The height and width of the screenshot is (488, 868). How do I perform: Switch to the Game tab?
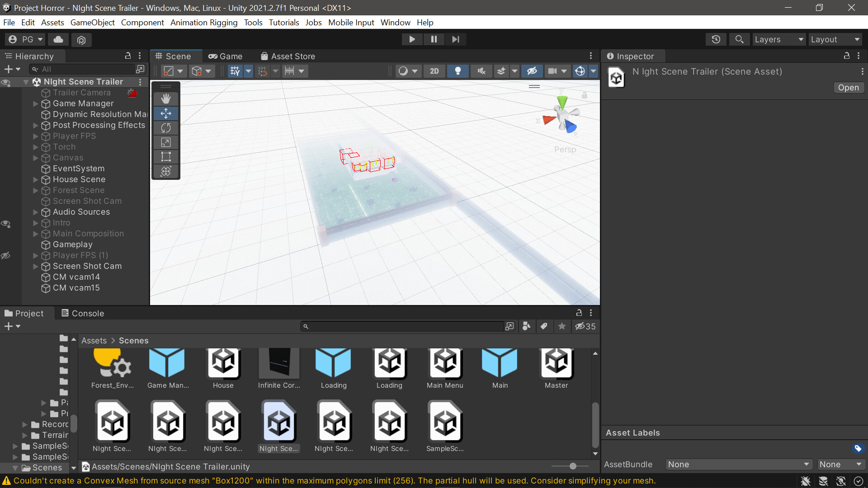pos(225,56)
